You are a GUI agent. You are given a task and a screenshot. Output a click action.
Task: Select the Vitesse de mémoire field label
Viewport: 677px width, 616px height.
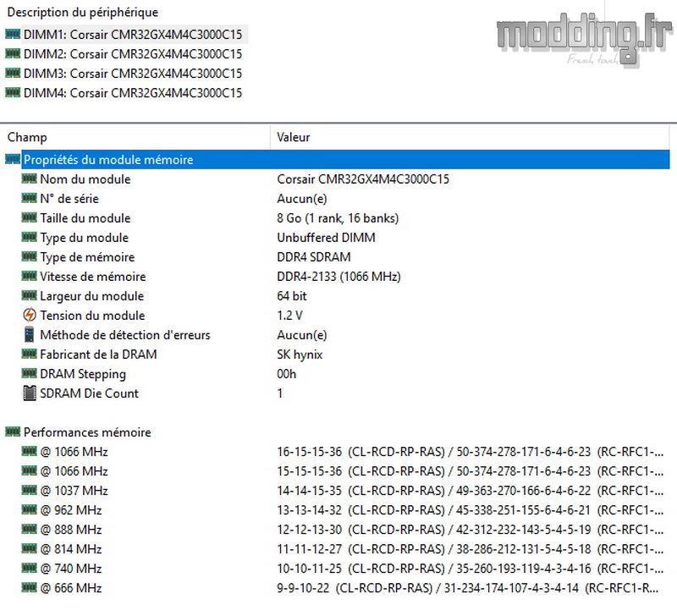[93, 277]
